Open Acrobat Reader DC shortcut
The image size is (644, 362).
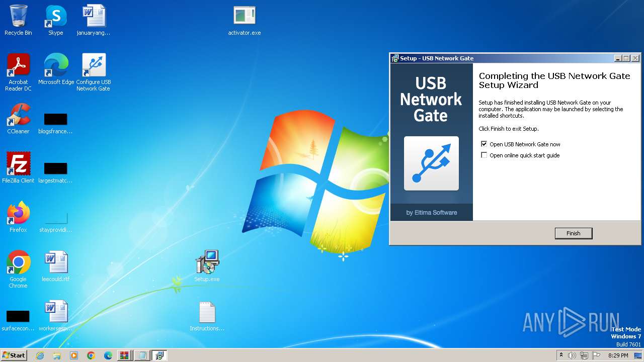click(x=18, y=72)
